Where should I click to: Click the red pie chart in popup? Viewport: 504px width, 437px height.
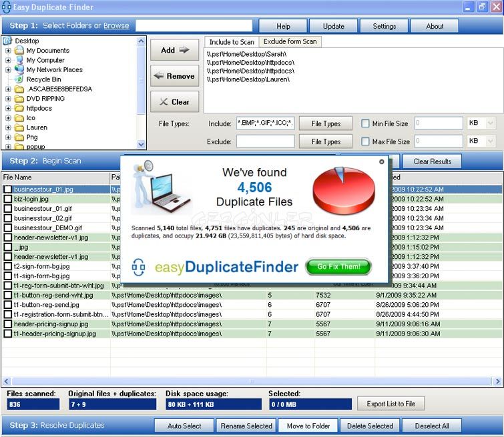[x=344, y=191]
